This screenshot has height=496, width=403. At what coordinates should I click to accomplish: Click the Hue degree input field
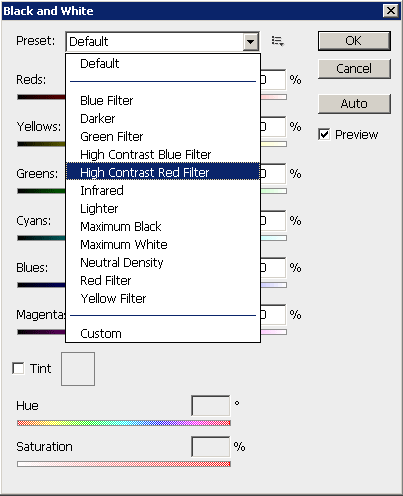pos(211,406)
